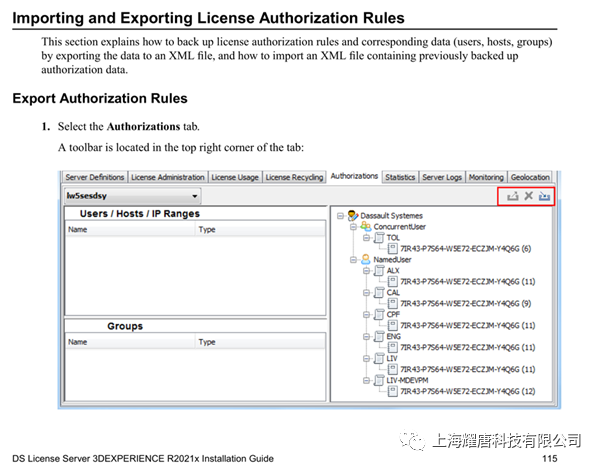Open the Statistics tab

(400, 177)
